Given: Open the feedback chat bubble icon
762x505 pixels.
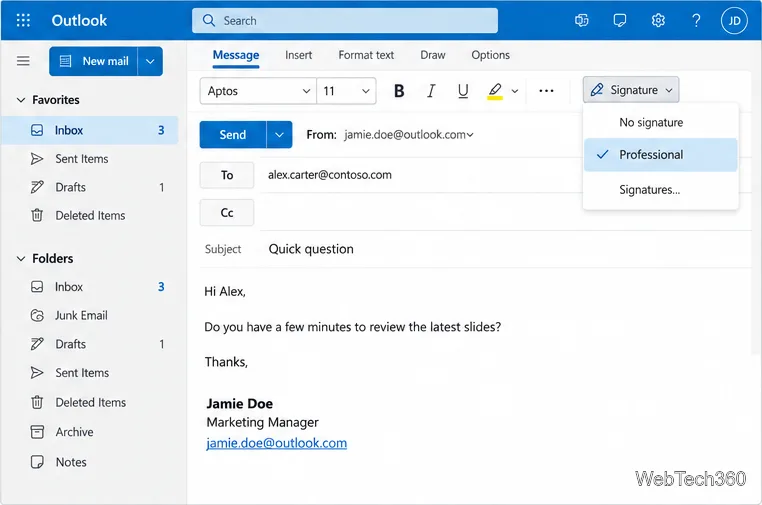Looking at the screenshot, I should click(620, 20).
